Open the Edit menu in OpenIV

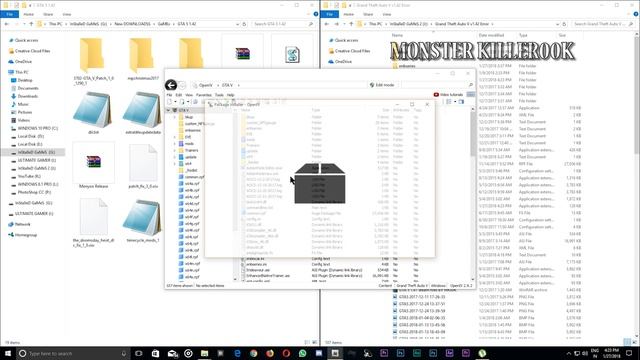pos(178,95)
